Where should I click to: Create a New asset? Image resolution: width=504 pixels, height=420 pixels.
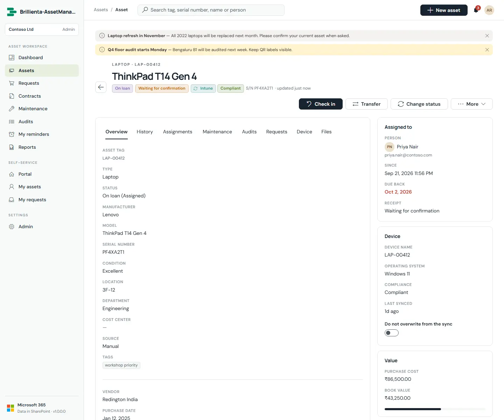444,10
